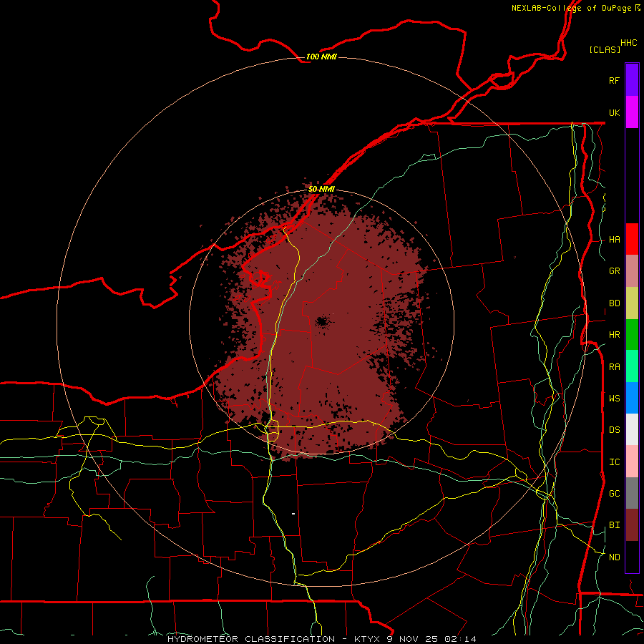Click the GC legend label
This screenshot has height=644, width=644.
[x=614, y=494]
